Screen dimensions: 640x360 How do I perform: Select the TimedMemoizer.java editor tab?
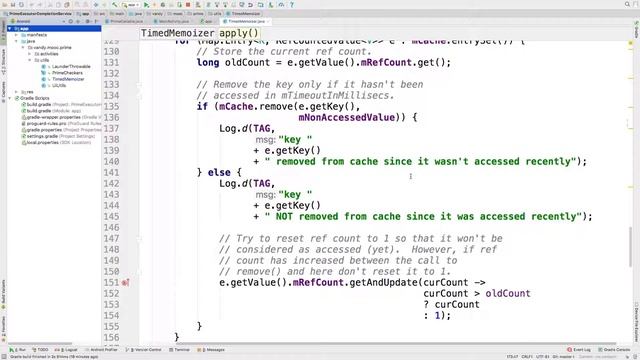[246, 21]
